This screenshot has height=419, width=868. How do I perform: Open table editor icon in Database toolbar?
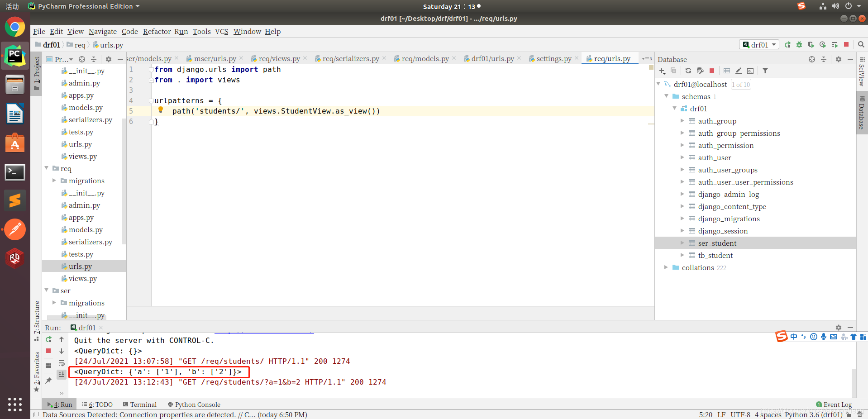(727, 71)
